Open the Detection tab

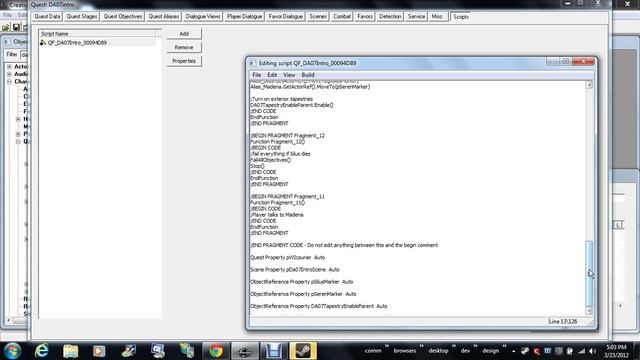390,16
